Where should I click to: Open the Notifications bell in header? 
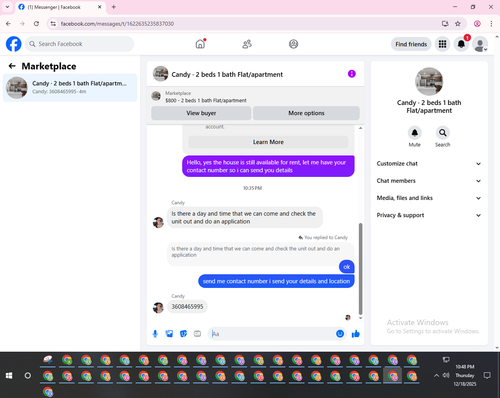click(x=461, y=44)
